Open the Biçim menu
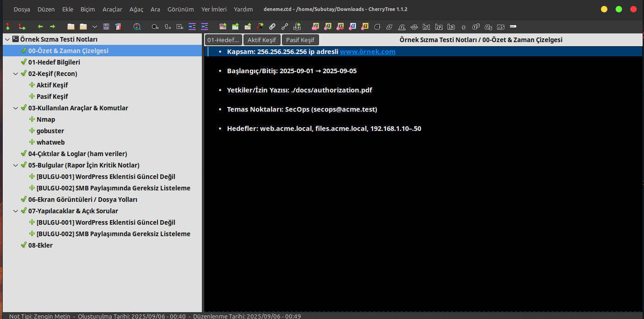Viewport: 644px width, 319px height. click(88, 9)
